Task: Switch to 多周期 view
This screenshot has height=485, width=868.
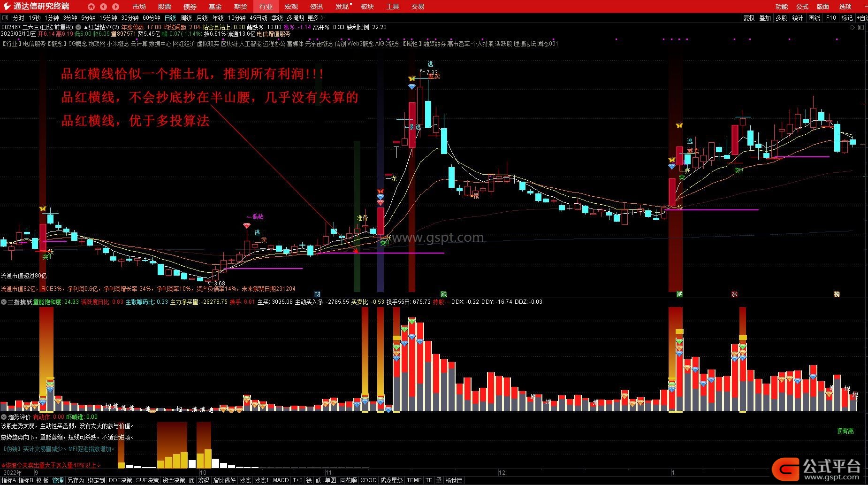Action: 295,18
